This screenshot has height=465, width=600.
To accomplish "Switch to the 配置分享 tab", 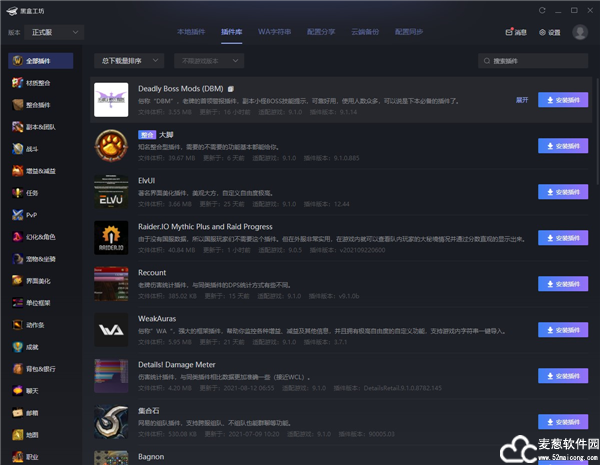I will [321, 32].
